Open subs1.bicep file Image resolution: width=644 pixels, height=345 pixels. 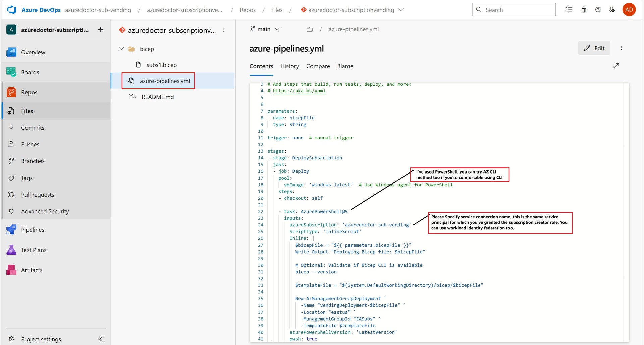pyautogui.click(x=161, y=65)
